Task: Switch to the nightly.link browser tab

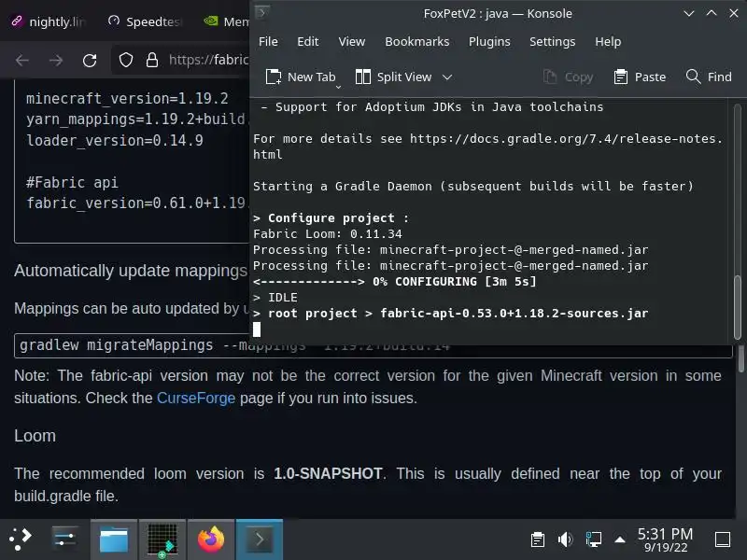Action: (x=48, y=21)
